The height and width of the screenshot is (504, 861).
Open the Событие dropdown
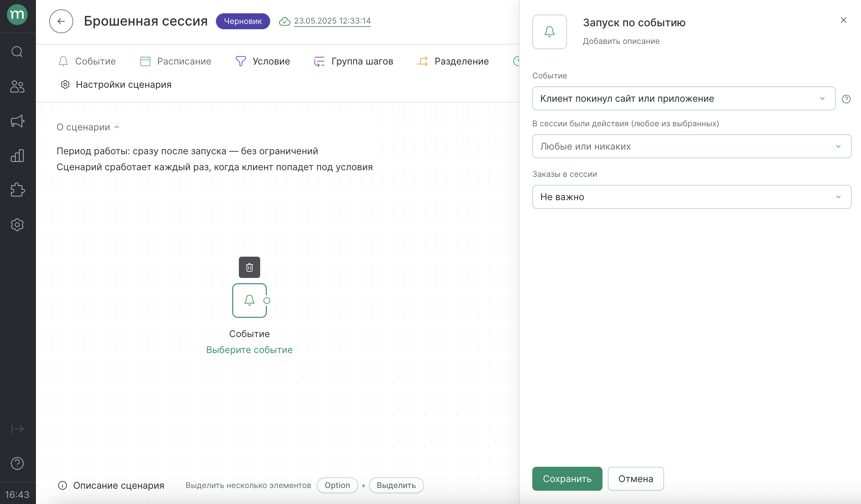[684, 98]
